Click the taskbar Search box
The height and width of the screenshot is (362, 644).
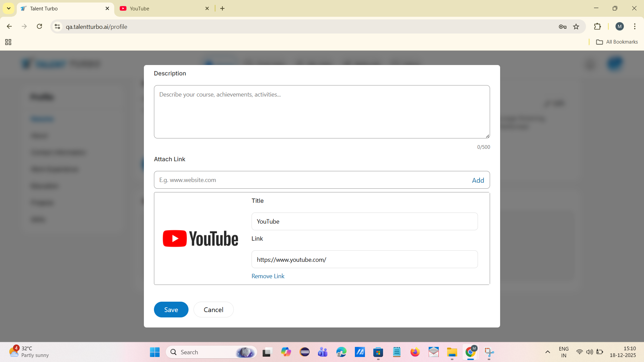click(x=211, y=352)
